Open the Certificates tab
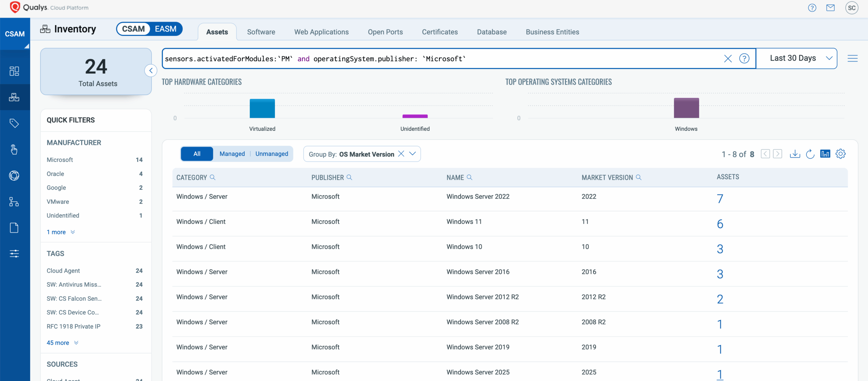 [x=440, y=32]
